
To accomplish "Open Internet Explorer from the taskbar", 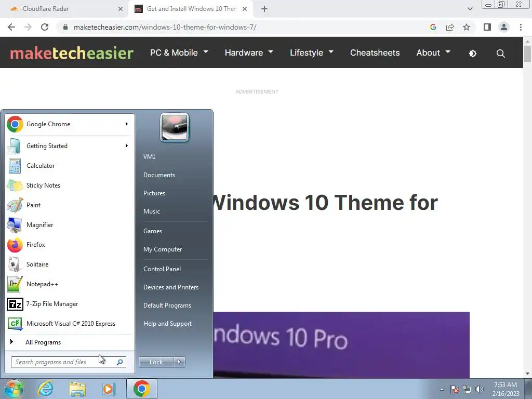I will 46,389.
